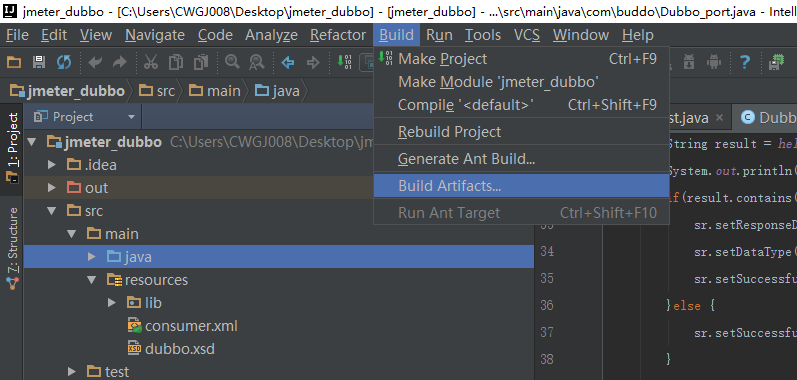This screenshot has width=797, height=380.
Task: Click the Cut scissors icon
Action: pos(151,62)
